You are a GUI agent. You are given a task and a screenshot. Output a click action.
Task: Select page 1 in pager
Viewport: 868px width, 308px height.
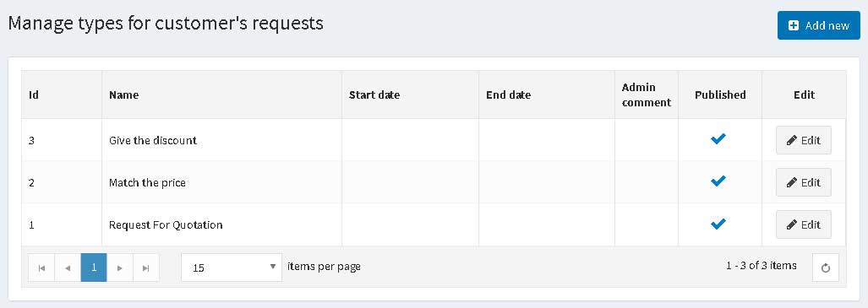point(94,267)
